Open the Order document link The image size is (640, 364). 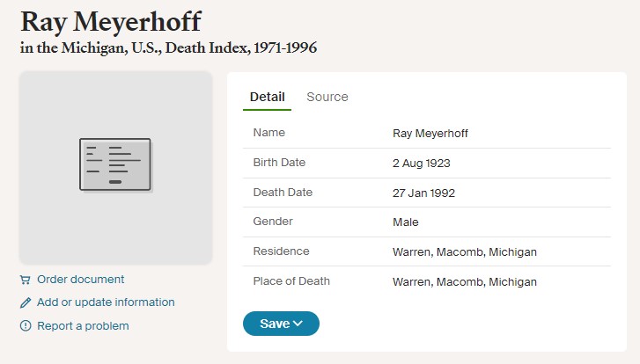click(x=80, y=280)
